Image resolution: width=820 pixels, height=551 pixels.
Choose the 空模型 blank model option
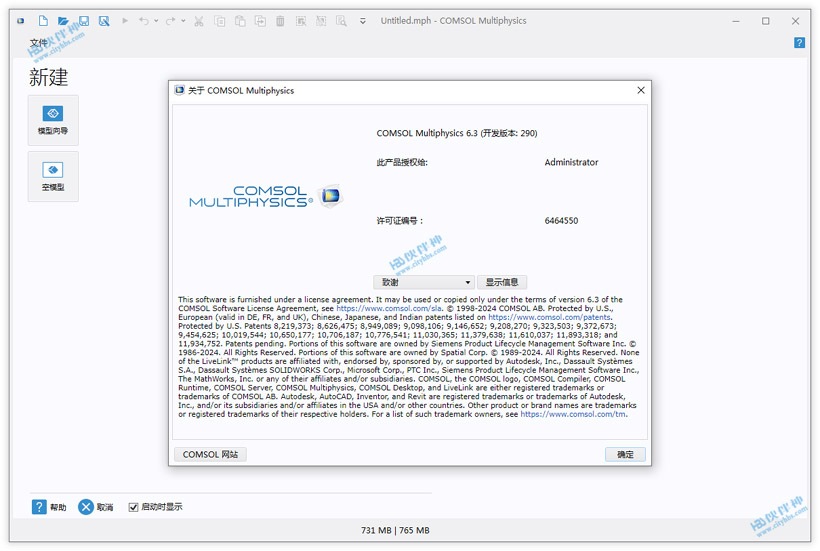53,177
